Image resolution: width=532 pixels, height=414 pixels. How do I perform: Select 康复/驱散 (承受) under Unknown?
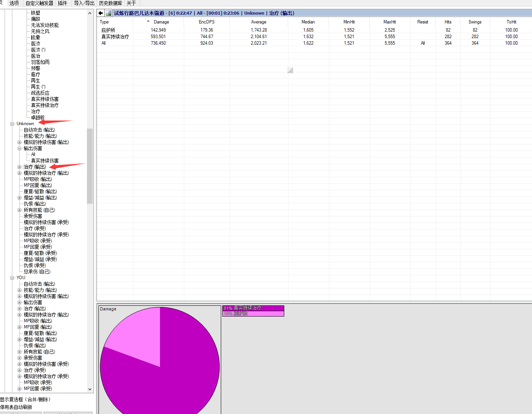40,253
